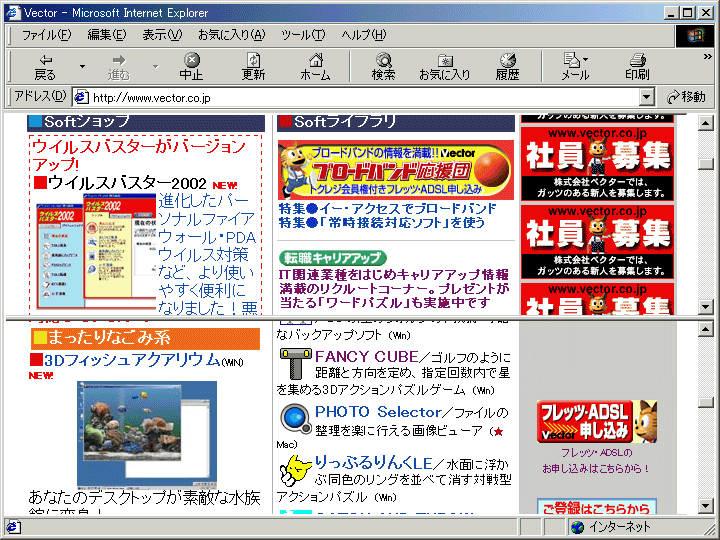This screenshot has height=540, width=720.
Task: Click upper frame scrollbar up arrow
Action: (x=705, y=123)
